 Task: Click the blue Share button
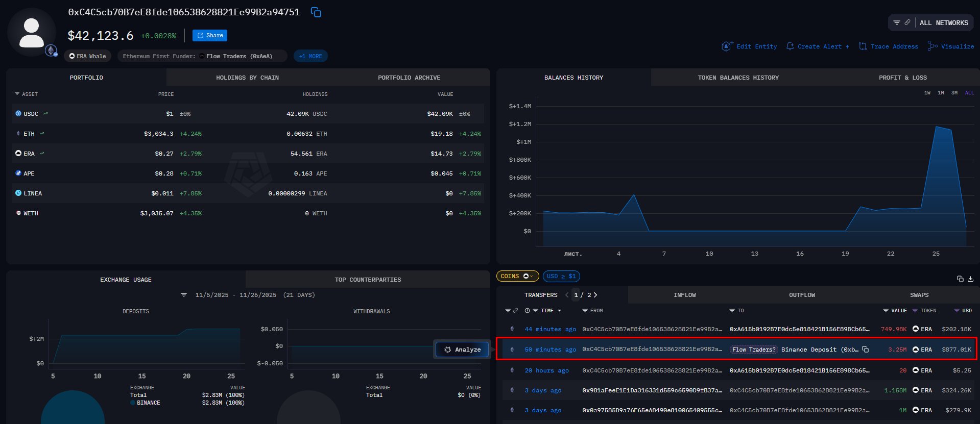coord(209,35)
